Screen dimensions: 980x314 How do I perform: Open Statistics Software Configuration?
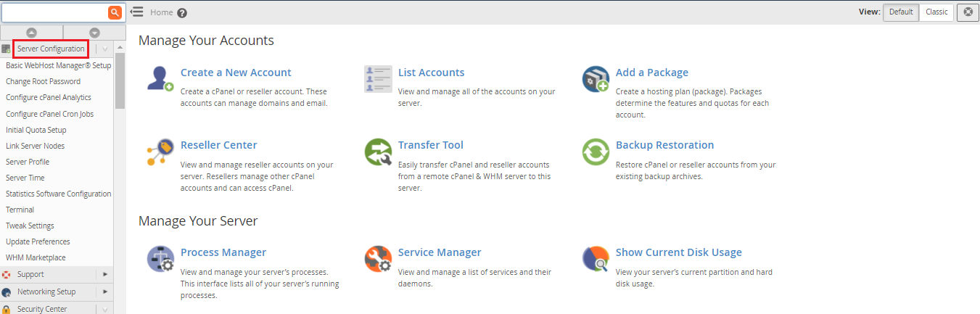58,194
